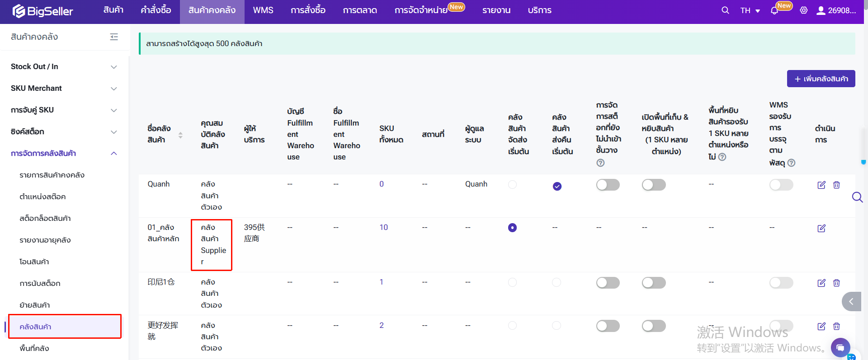Edit the 01_คลังสินค้าหลัก warehouse row
This screenshot has height=360, width=868.
[x=821, y=228]
